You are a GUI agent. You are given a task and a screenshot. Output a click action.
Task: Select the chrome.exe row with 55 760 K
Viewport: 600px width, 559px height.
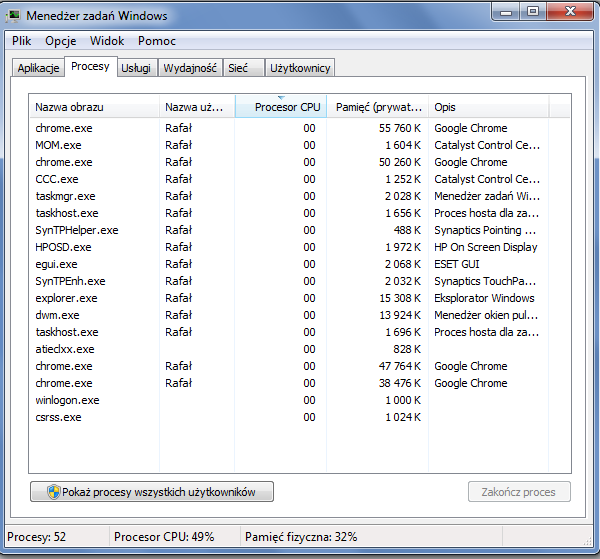click(300, 128)
